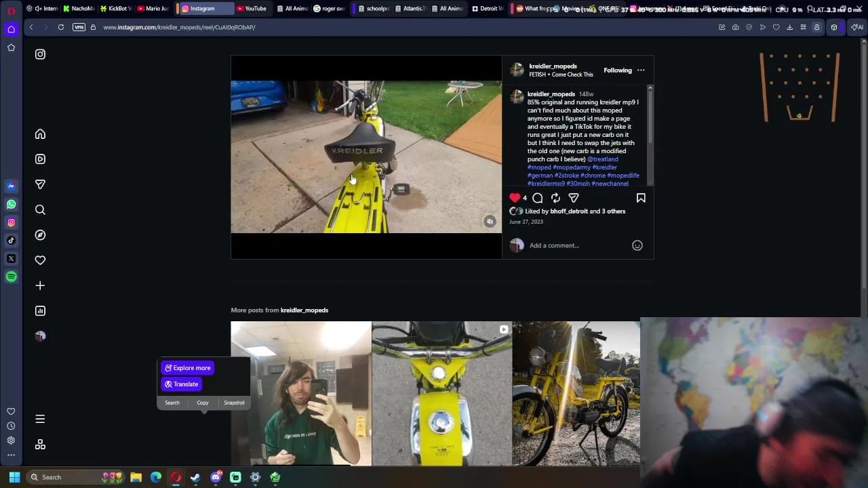Open Notifications heart in Instagram sidebar
Image resolution: width=868 pixels, height=488 pixels.
[x=40, y=260]
